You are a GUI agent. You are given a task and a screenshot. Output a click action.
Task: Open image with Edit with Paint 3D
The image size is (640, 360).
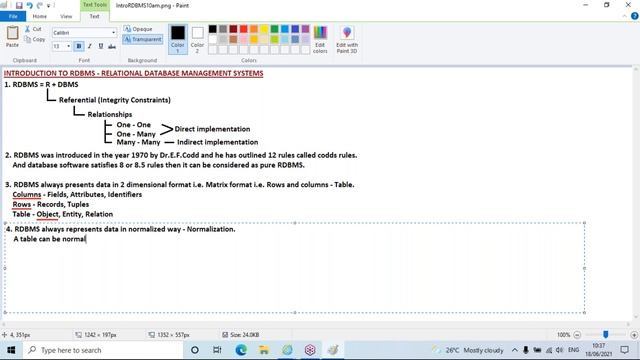tap(347, 40)
